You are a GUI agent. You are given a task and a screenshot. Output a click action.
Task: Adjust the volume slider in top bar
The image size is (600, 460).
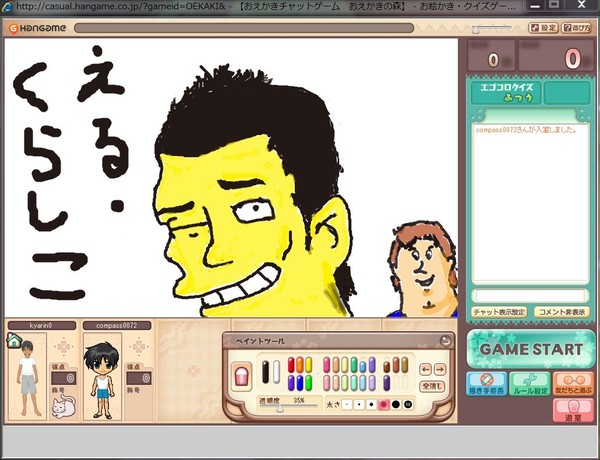(476, 29)
